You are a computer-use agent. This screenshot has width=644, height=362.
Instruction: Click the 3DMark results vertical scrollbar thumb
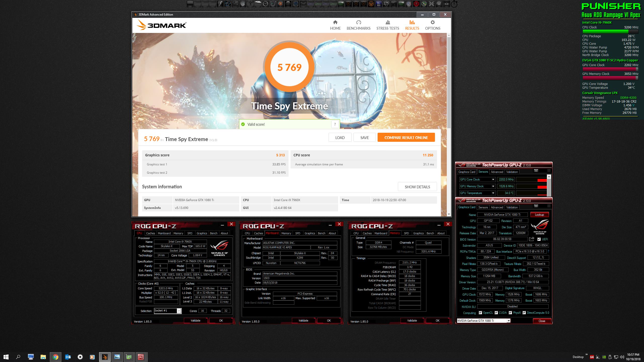[x=449, y=83]
